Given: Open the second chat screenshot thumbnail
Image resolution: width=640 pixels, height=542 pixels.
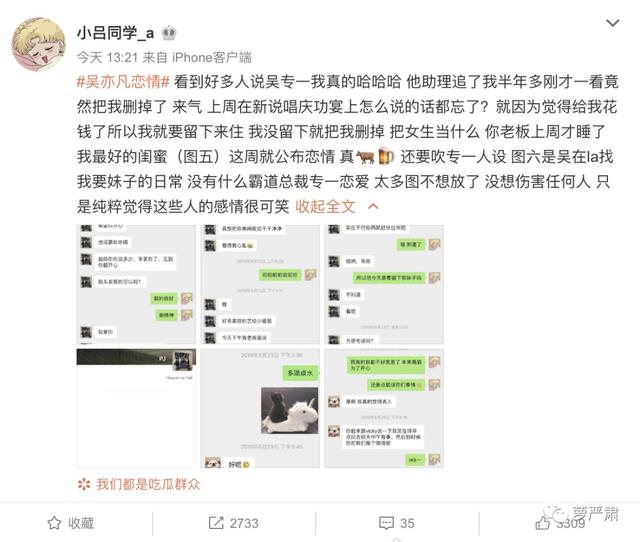Looking at the screenshot, I should pos(260,284).
